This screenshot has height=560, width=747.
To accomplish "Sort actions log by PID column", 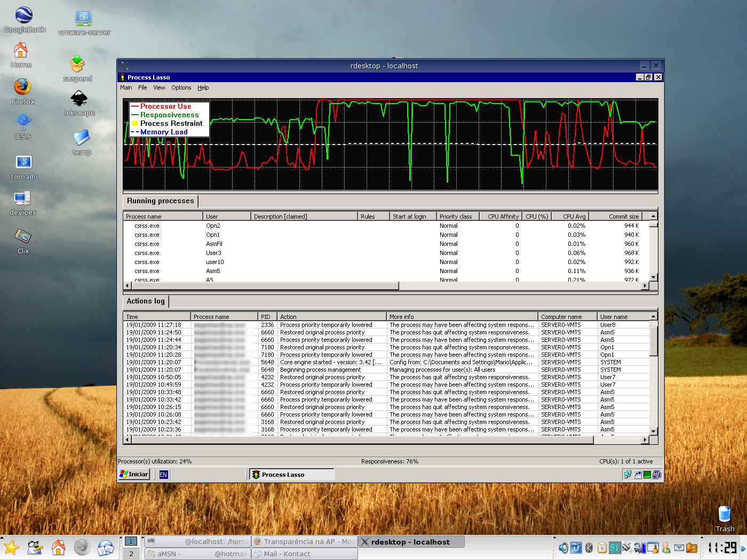I will 267,317.
